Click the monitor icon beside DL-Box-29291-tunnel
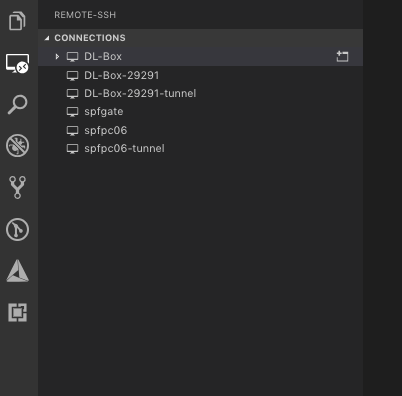402x396 pixels. 72,94
